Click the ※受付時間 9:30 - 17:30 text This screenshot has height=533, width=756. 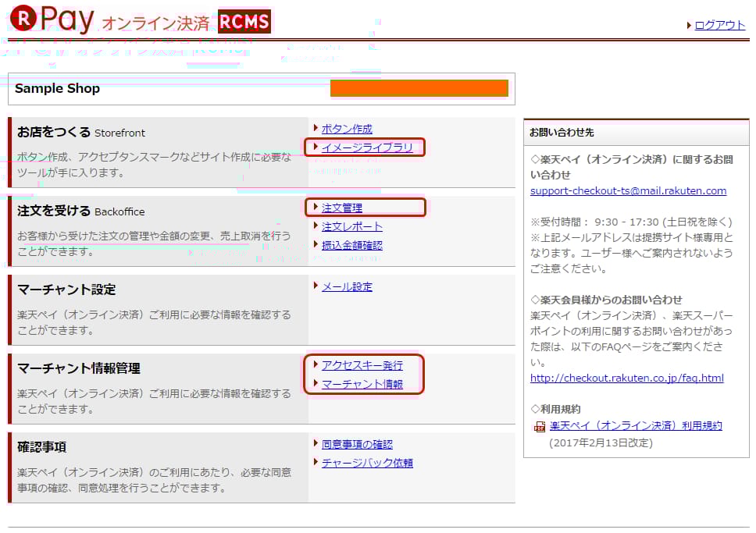tap(632, 222)
